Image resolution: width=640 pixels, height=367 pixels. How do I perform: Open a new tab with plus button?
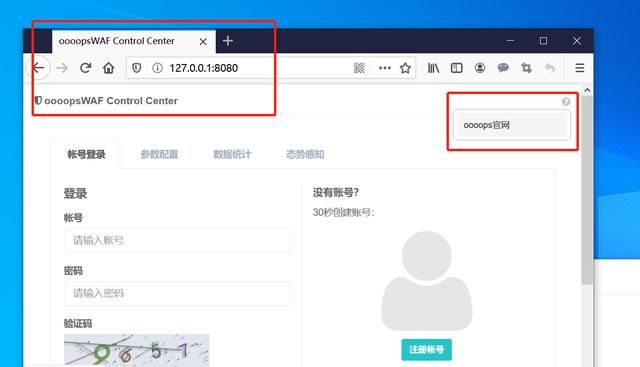228,41
